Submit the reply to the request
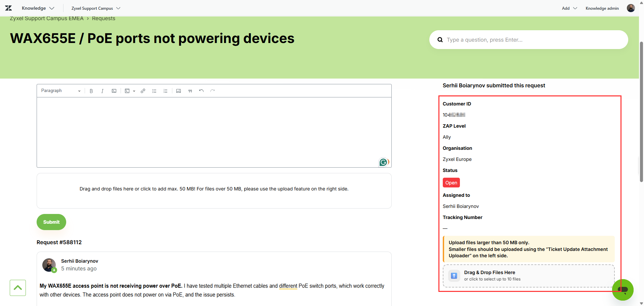 point(51,222)
